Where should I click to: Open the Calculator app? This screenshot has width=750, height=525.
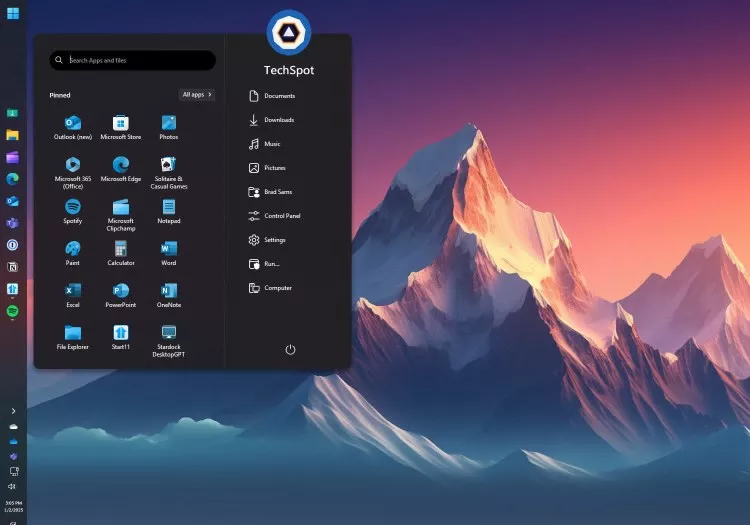pyautogui.click(x=121, y=253)
